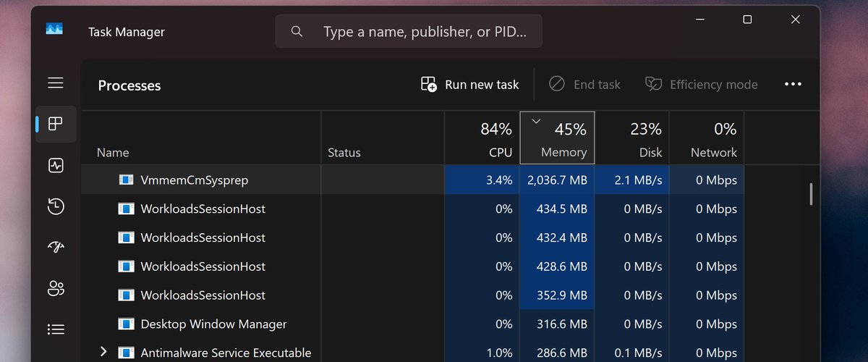Sort by the CPU column header
868x362 pixels.
pyautogui.click(x=482, y=138)
